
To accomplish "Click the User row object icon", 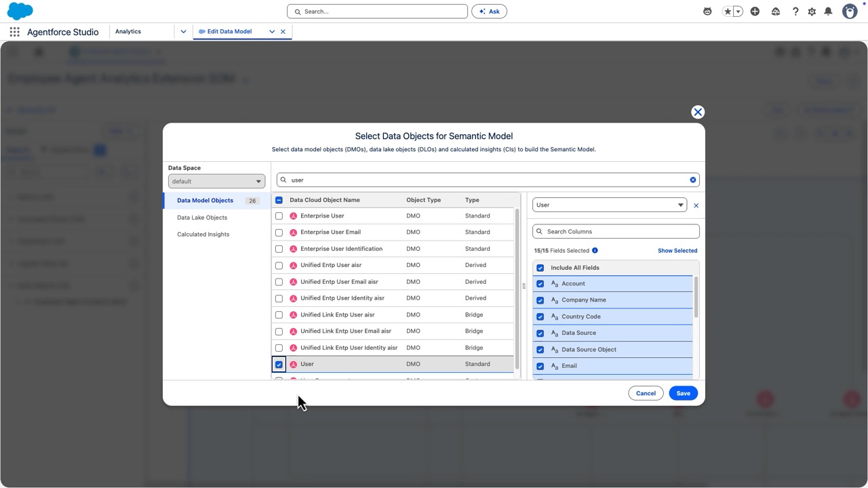I will click(x=294, y=364).
